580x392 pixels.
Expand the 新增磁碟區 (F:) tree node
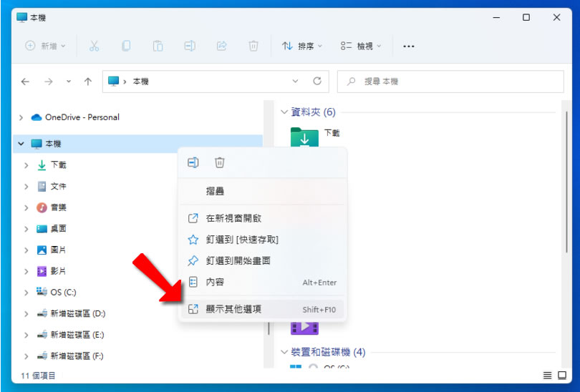pyautogui.click(x=26, y=356)
